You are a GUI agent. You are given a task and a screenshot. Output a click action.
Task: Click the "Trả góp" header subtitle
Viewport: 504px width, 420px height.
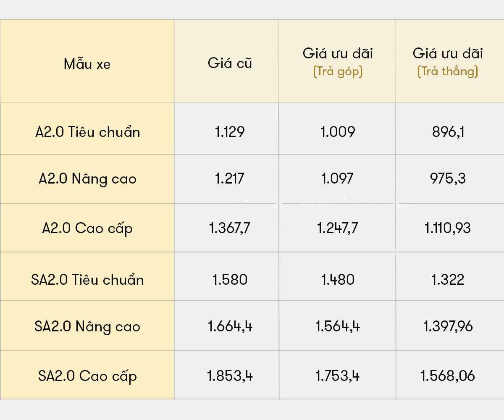(338, 72)
